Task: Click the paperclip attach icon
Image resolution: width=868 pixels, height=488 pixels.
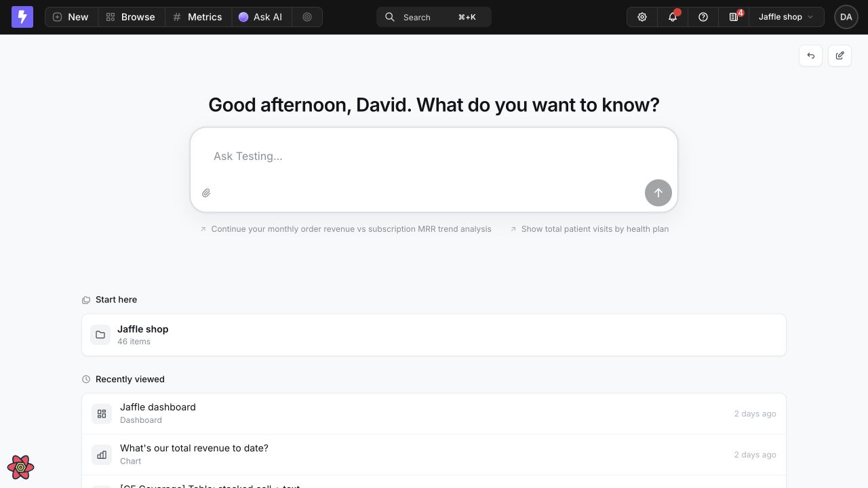Action: (206, 193)
